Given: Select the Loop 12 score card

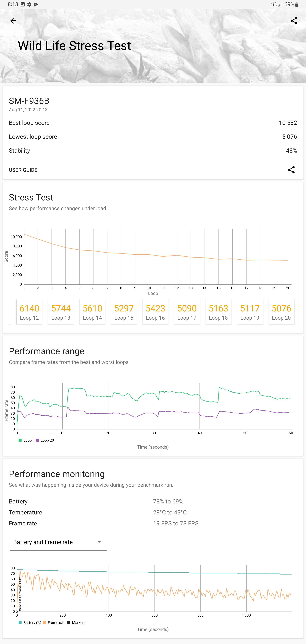Looking at the screenshot, I should pos(29,311).
